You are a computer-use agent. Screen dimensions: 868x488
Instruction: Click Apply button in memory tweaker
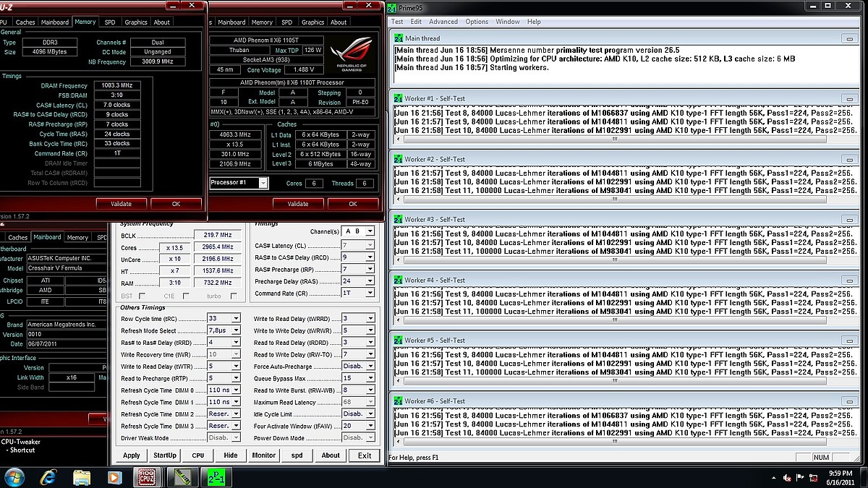[132, 455]
